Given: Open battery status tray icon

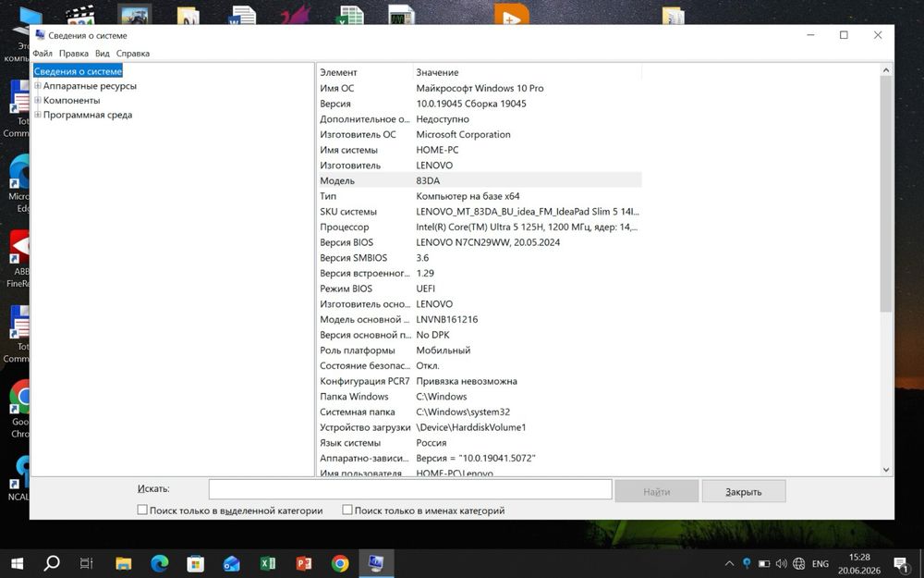Looking at the screenshot, I should click(x=764, y=564).
